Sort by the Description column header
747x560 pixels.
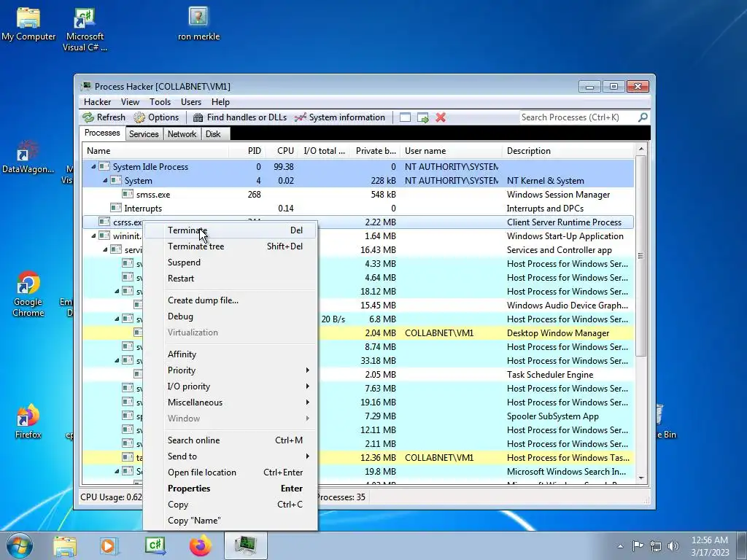(x=568, y=151)
